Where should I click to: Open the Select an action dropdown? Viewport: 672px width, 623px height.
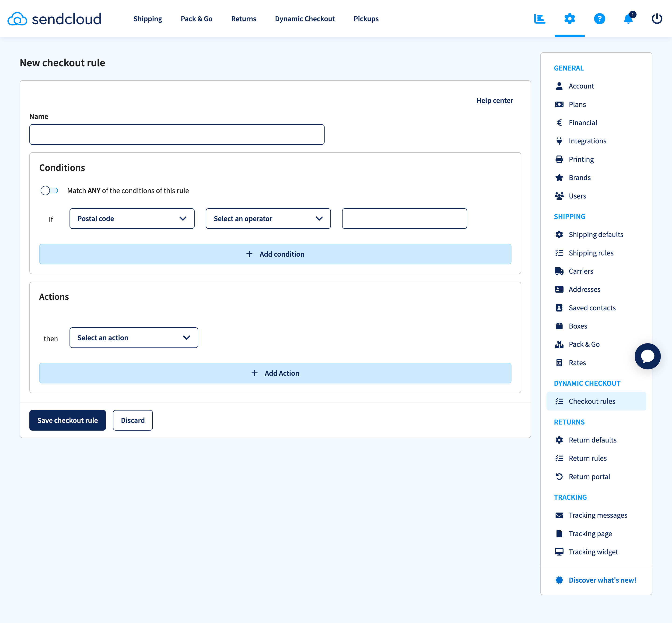click(x=134, y=338)
